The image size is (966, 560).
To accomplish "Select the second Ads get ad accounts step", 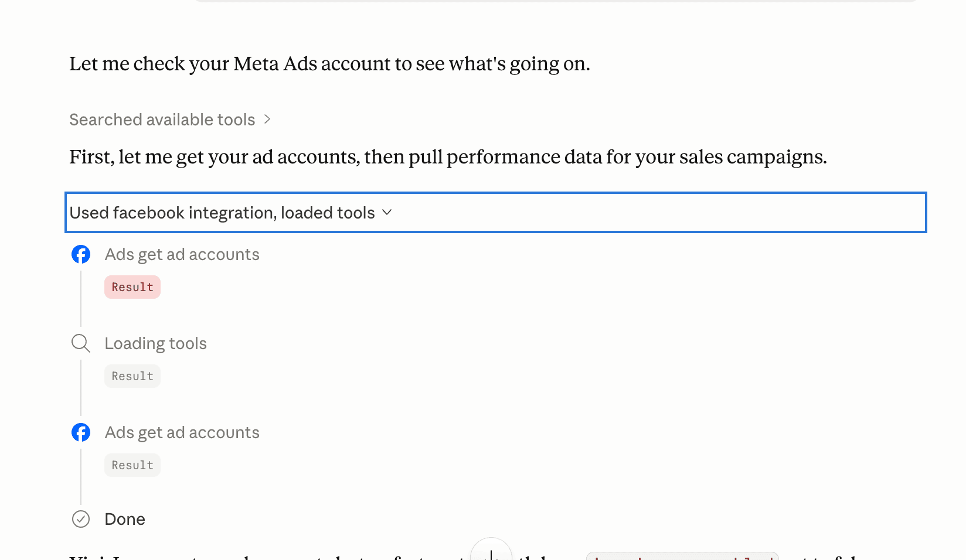I will [x=182, y=432].
